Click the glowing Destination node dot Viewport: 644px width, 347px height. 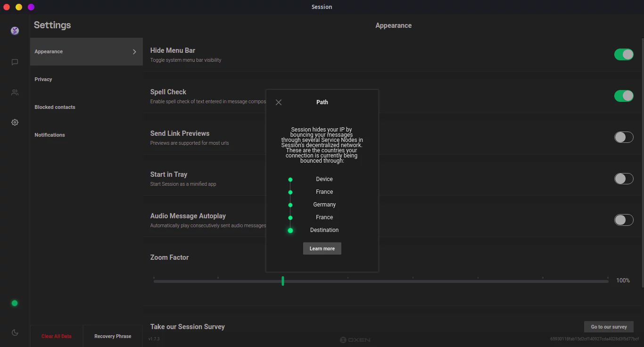pyautogui.click(x=290, y=231)
